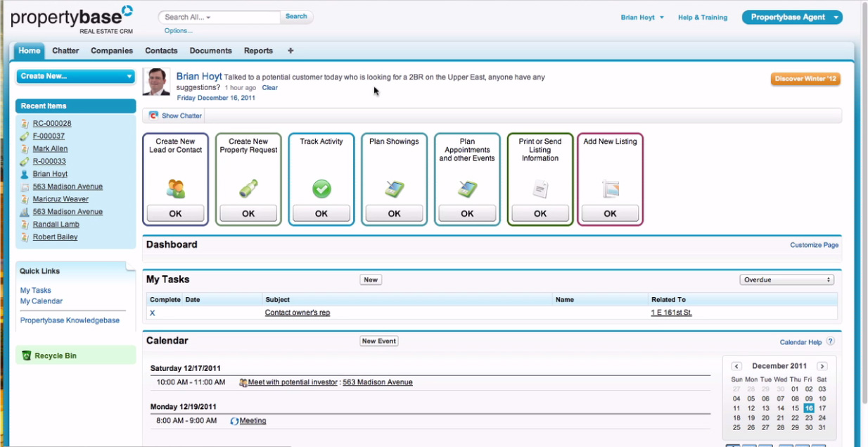Click the Plan Appointments and other Events icon
Image resolution: width=868 pixels, height=447 pixels.
(x=467, y=189)
